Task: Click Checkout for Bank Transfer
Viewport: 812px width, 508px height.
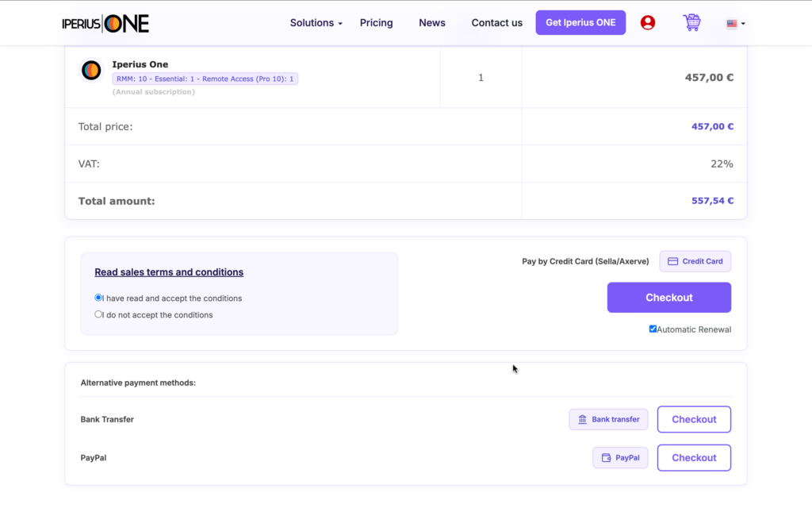Action: [x=694, y=419]
